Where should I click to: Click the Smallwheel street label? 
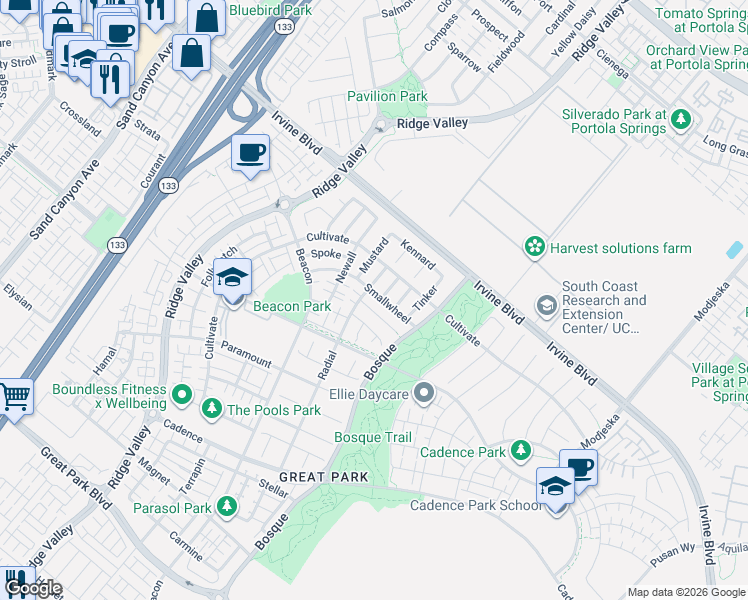pos(387,303)
